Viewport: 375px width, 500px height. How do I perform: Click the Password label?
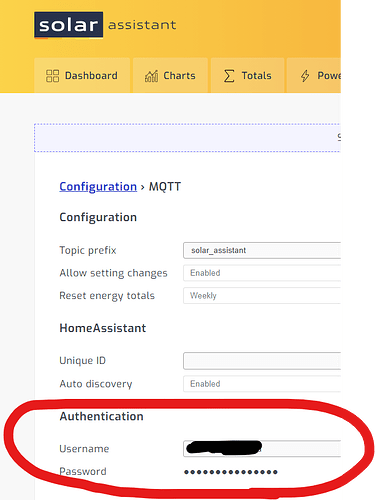pyautogui.click(x=83, y=471)
